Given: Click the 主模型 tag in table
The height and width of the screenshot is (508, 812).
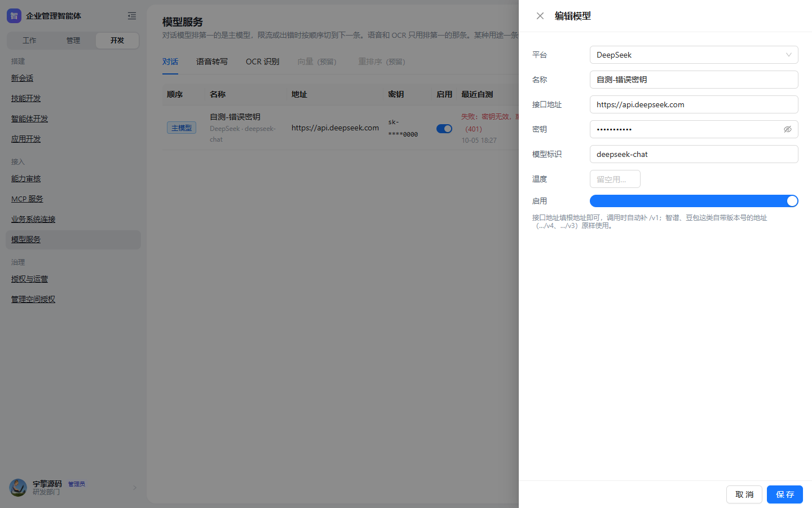Looking at the screenshot, I should pyautogui.click(x=182, y=128).
